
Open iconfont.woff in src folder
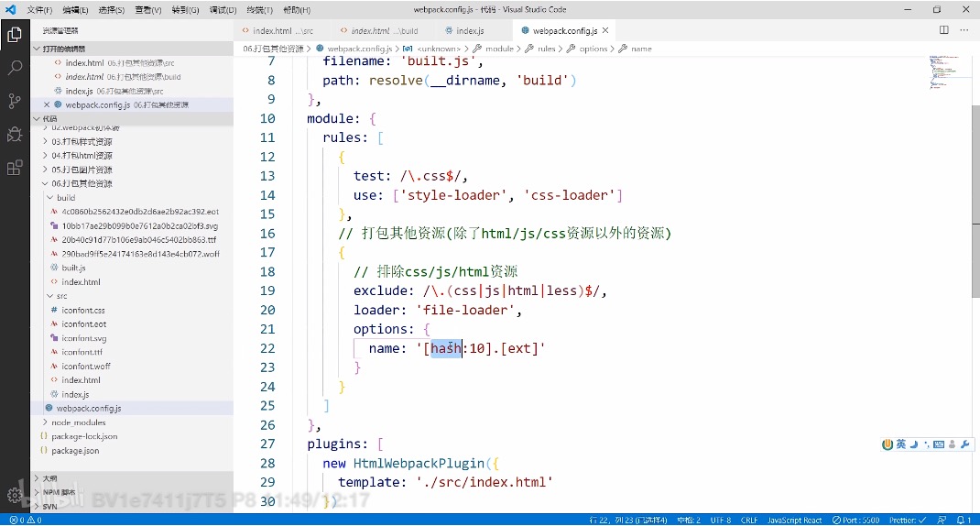85,366
